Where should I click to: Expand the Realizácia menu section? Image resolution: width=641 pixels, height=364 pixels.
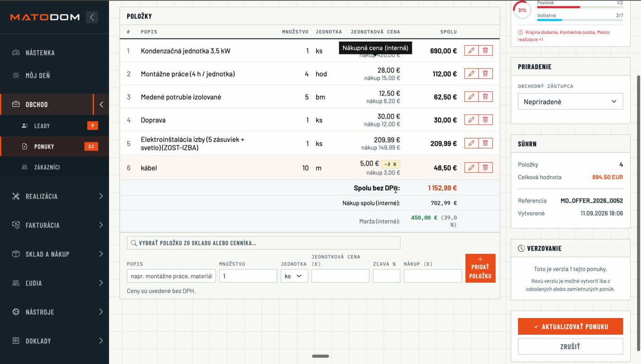coord(101,196)
